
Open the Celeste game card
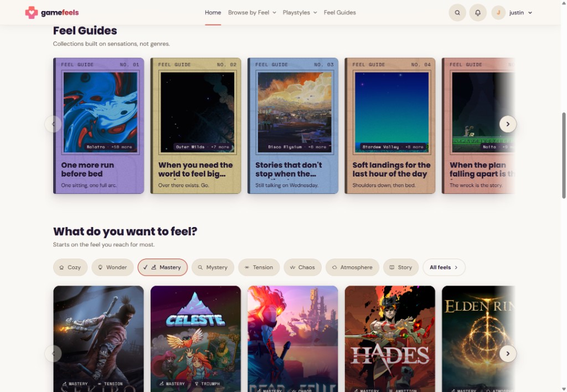(195, 339)
